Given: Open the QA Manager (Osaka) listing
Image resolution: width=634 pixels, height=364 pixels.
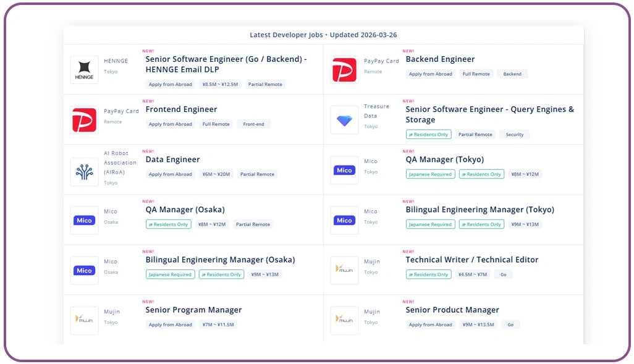Looking at the screenshot, I should (185, 210).
